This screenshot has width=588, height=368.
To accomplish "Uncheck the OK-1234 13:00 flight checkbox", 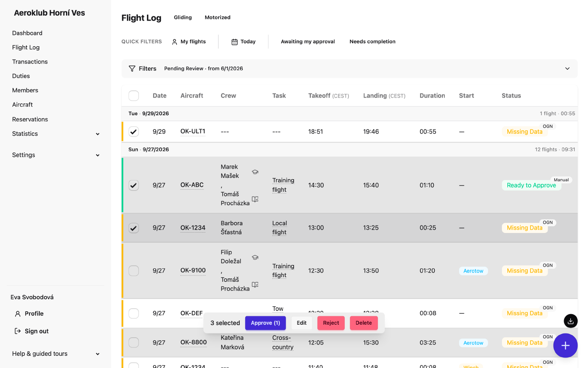I will (x=134, y=228).
